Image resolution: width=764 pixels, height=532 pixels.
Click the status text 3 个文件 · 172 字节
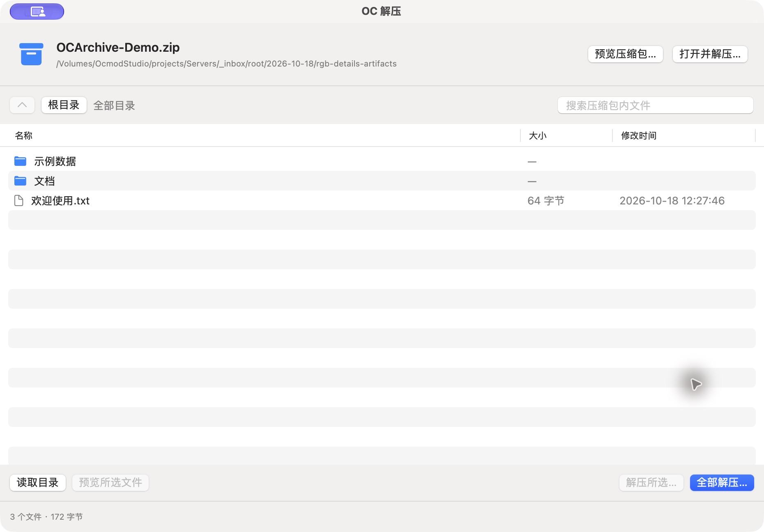[x=46, y=517]
